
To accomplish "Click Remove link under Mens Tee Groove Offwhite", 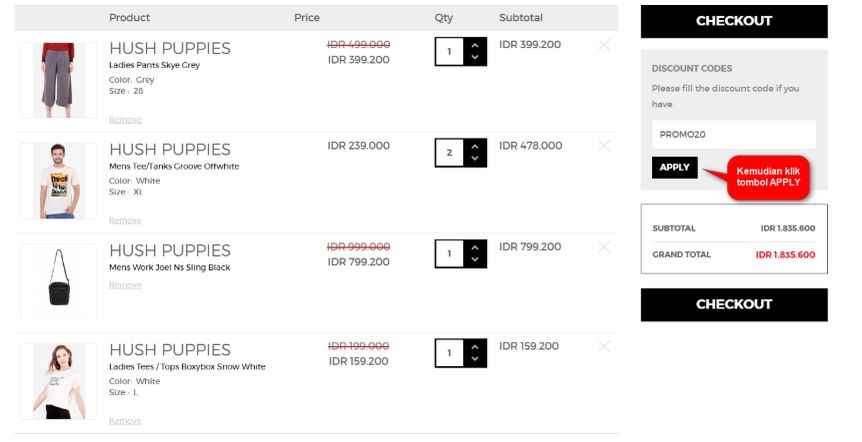I will (125, 220).
